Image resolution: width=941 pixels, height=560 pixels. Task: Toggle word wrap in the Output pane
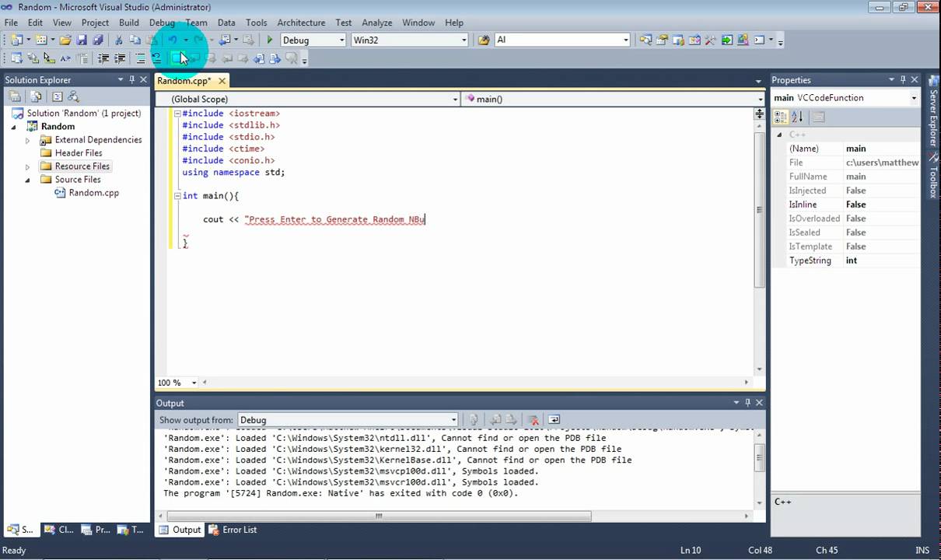(553, 420)
